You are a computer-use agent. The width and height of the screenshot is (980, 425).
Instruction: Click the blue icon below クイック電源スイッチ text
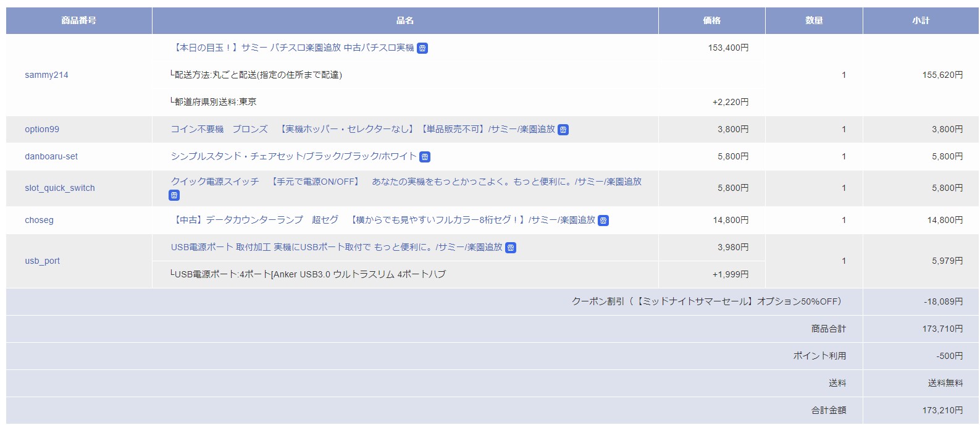pyautogui.click(x=174, y=195)
